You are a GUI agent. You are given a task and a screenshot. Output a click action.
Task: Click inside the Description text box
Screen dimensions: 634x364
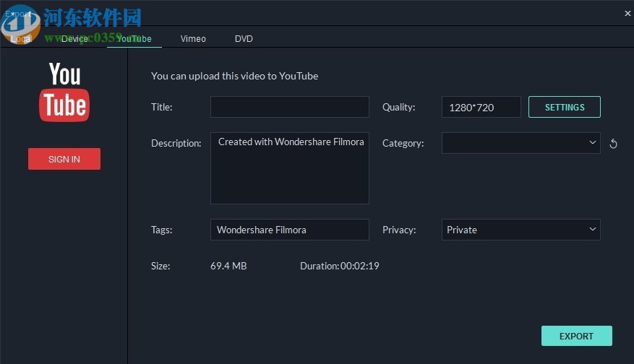pyautogui.click(x=289, y=168)
